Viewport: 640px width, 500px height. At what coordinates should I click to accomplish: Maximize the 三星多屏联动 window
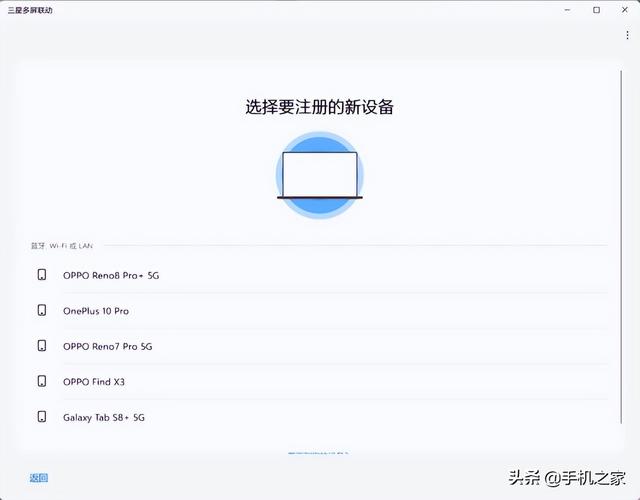pyautogui.click(x=596, y=10)
